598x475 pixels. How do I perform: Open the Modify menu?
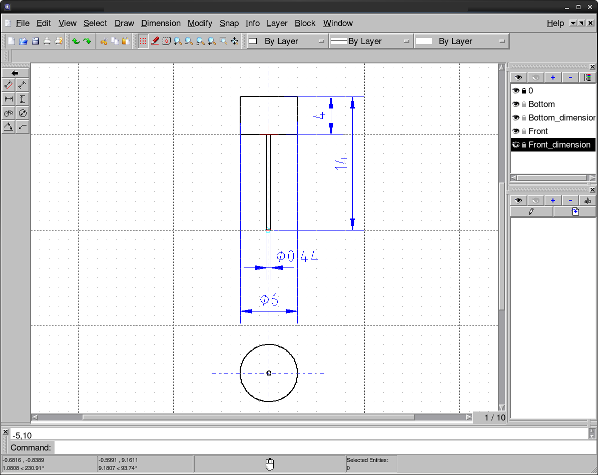pyautogui.click(x=200, y=23)
